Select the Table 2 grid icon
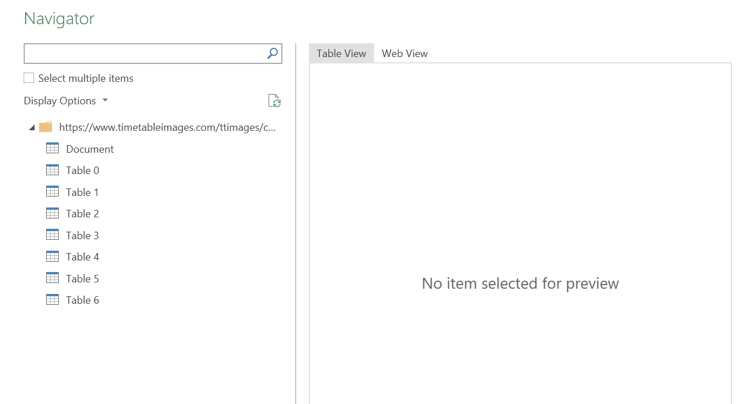The height and width of the screenshot is (404, 736). (x=53, y=213)
